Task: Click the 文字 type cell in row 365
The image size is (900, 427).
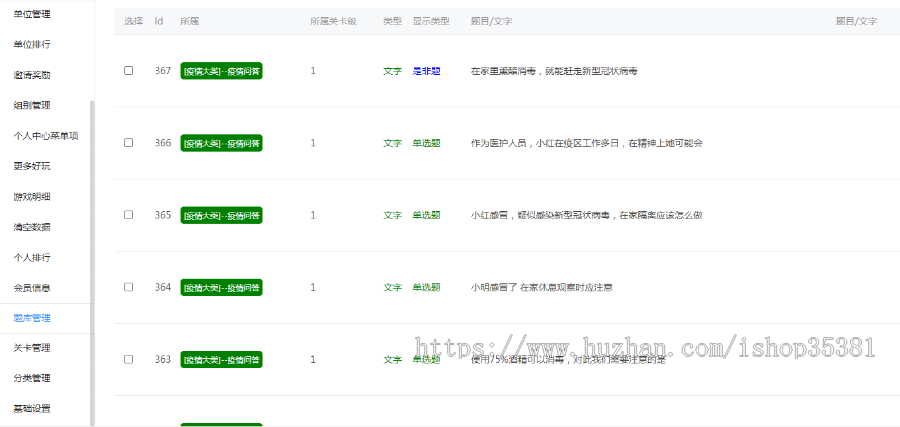Action: click(x=393, y=215)
